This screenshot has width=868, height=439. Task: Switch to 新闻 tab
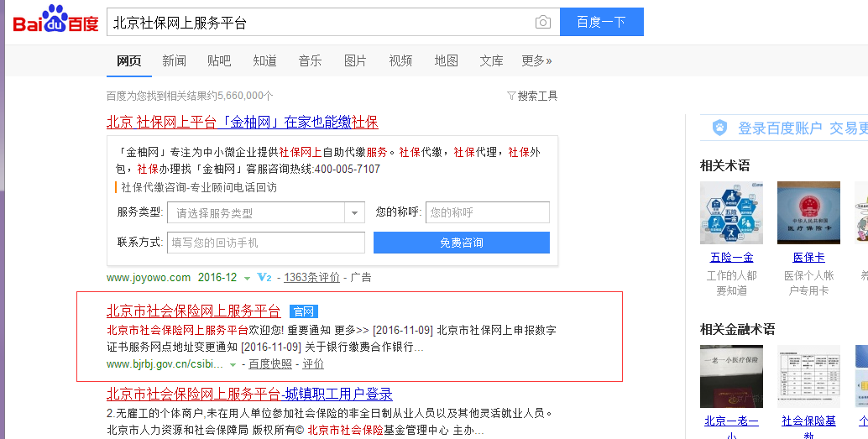[174, 61]
